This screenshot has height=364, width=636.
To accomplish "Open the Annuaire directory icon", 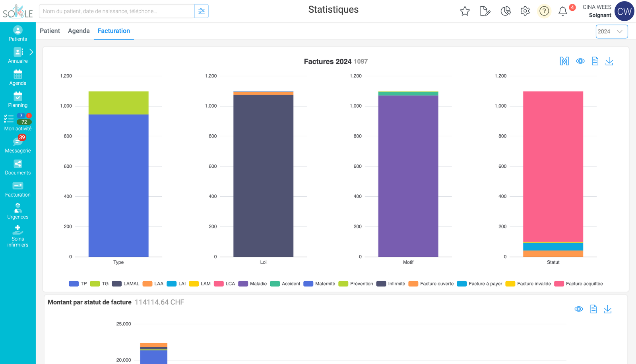I will point(18,52).
